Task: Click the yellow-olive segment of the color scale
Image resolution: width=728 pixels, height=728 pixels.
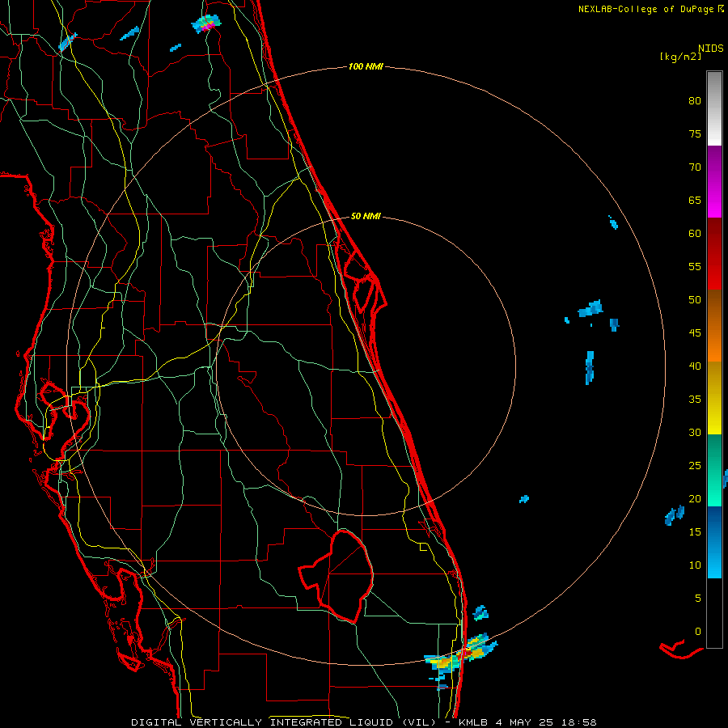Action: coord(714,398)
